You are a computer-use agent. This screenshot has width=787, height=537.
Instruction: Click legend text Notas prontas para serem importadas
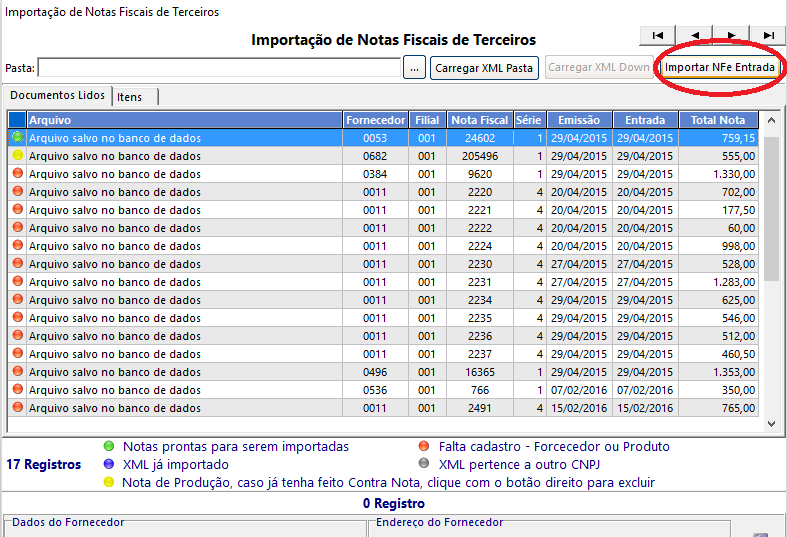pyautogui.click(x=235, y=447)
